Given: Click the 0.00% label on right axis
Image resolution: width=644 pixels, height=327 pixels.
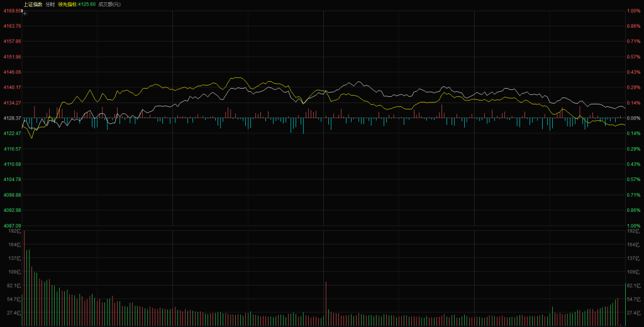Looking at the screenshot, I should [x=633, y=118].
